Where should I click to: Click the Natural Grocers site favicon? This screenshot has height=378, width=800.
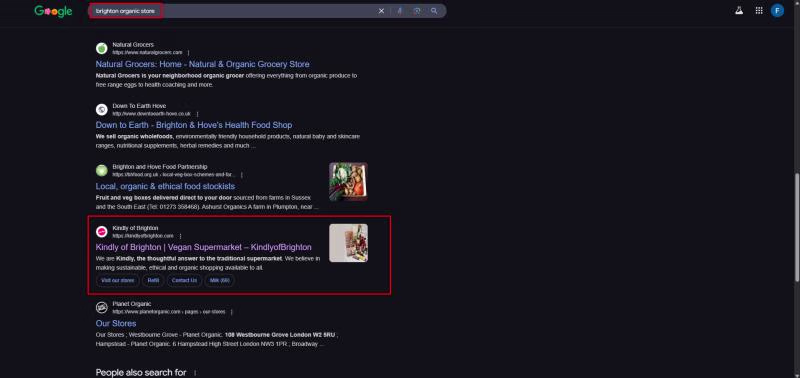point(102,48)
